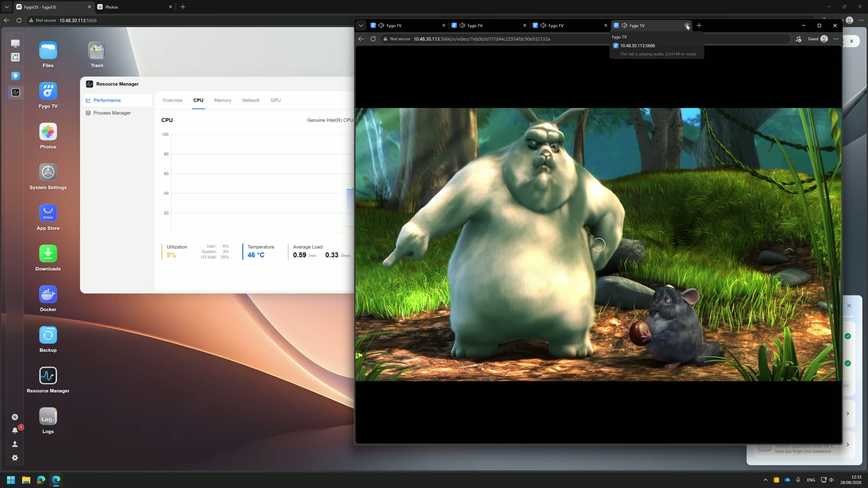Image resolution: width=868 pixels, height=488 pixels.
Task: Open Guest profile in video browser window
Action: [818, 39]
